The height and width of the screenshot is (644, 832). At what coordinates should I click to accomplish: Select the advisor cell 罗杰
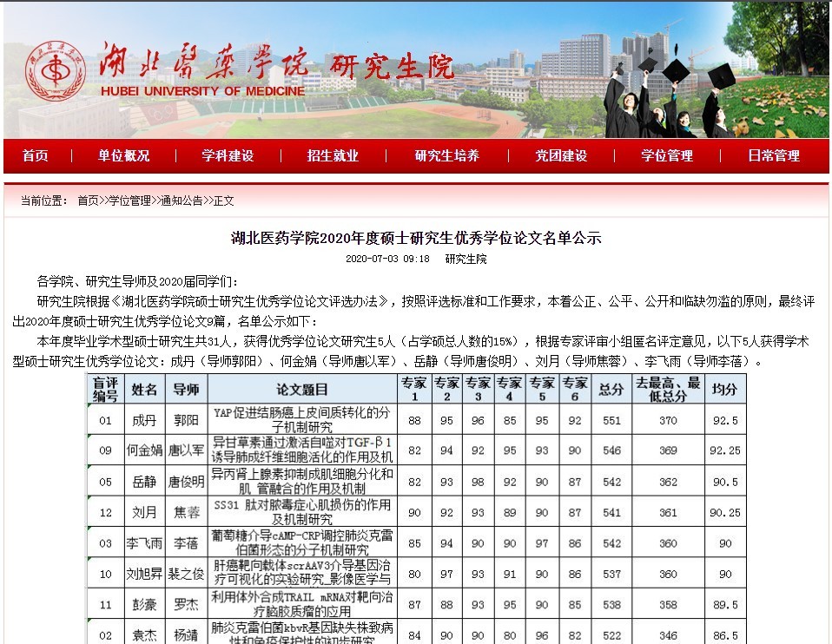coord(186,604)
